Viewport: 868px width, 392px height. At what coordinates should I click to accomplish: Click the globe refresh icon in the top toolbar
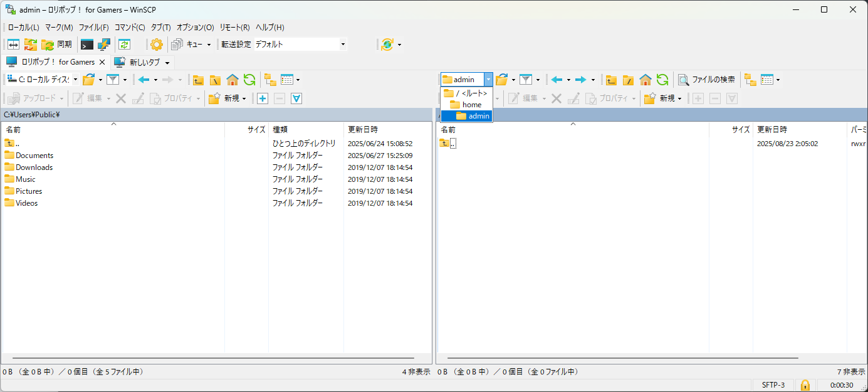point(387,45)
